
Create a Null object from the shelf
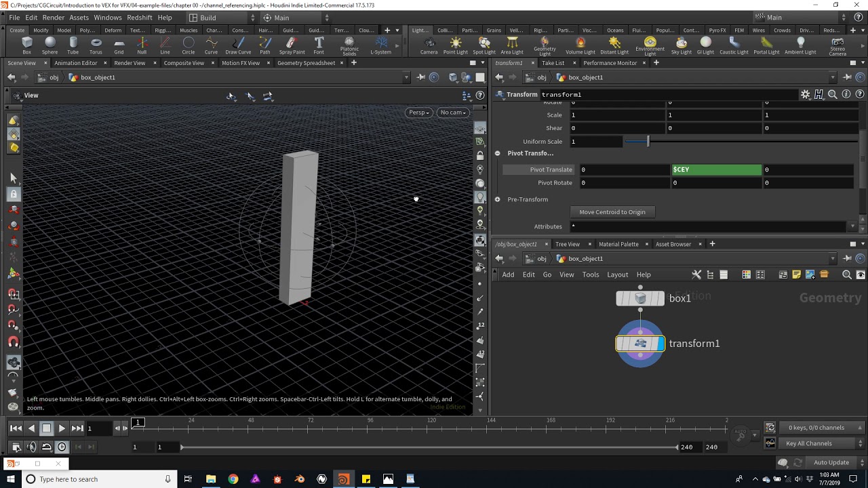142,45
